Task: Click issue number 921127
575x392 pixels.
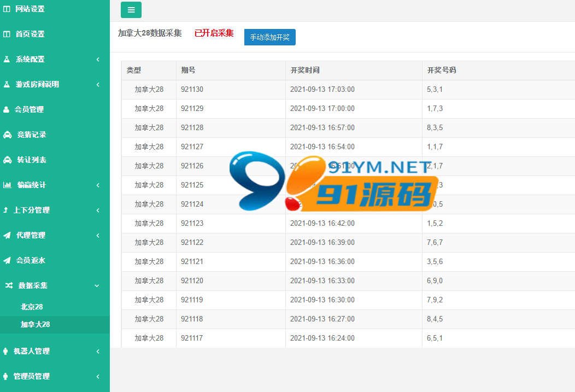Action: pyautogui.click(x=192, y=147)
